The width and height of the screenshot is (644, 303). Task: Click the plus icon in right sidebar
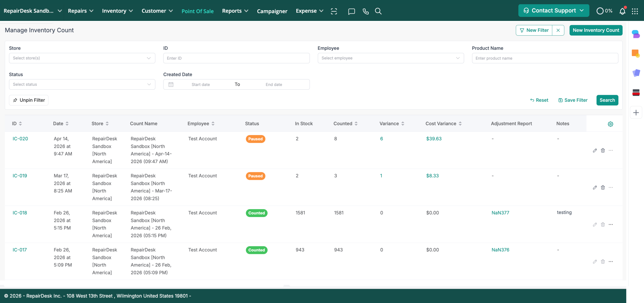click(x=636, y=112)
